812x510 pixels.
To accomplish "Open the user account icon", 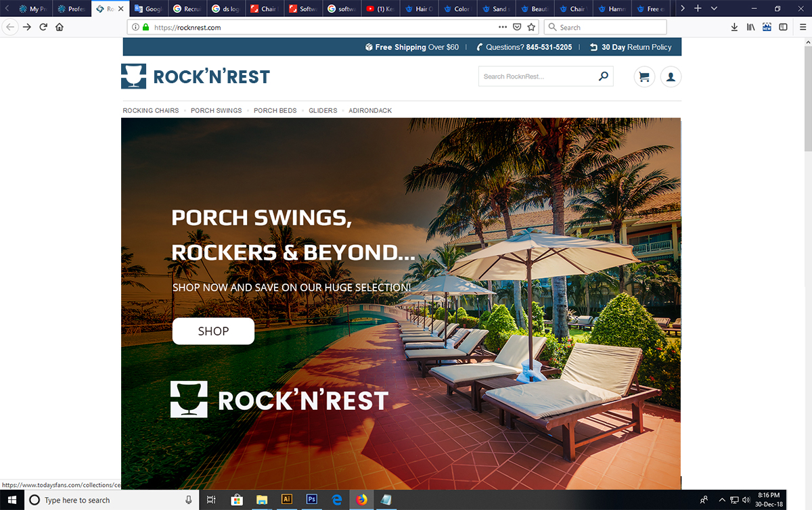I will 671,76.
